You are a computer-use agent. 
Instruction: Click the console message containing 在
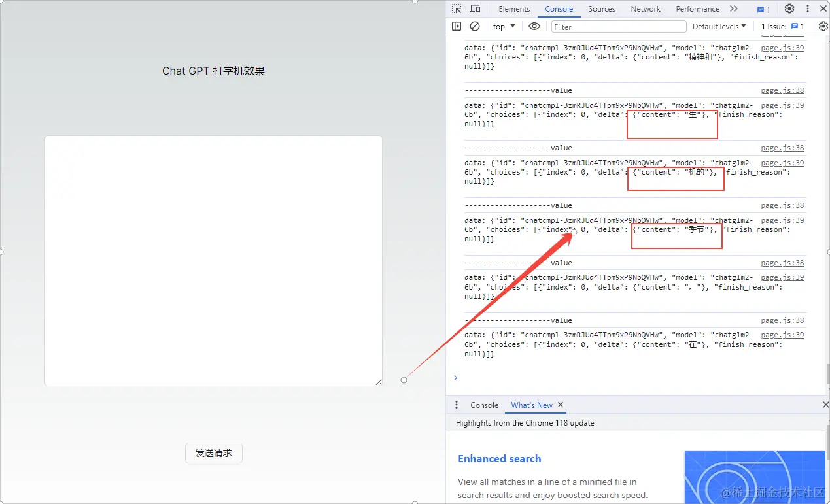point(623,344)
